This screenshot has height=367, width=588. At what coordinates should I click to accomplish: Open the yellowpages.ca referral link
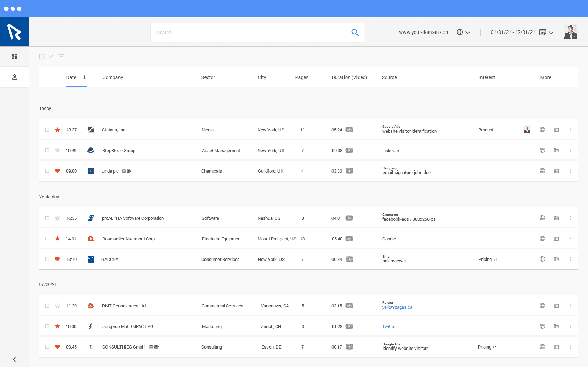click(x=397, y=307)
